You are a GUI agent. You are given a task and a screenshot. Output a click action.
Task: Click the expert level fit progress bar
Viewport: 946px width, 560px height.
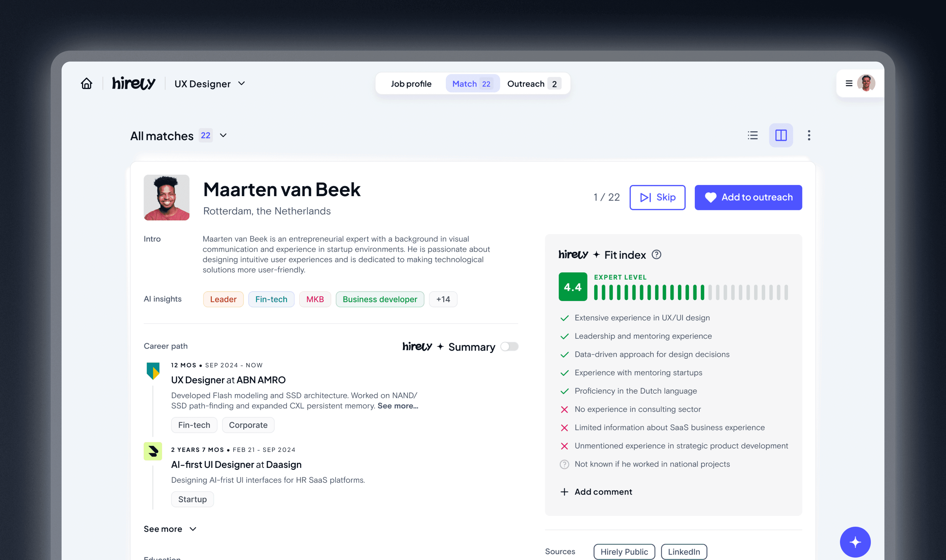tap(691, 293)
